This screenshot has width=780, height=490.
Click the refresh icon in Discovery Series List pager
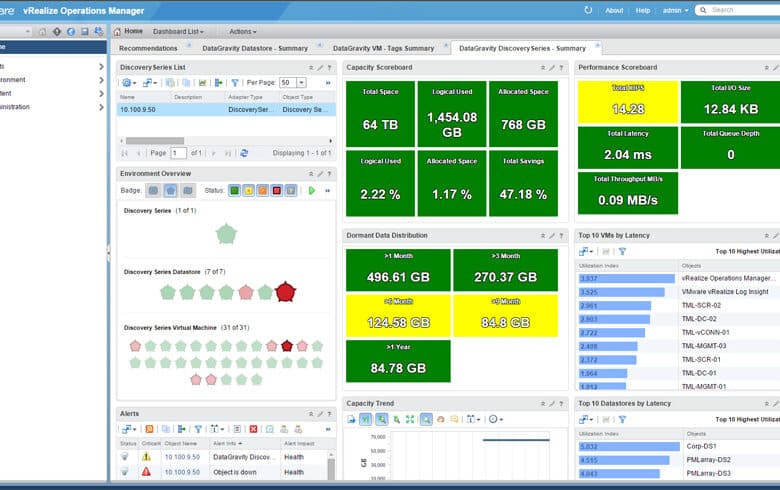coord(244,153)
